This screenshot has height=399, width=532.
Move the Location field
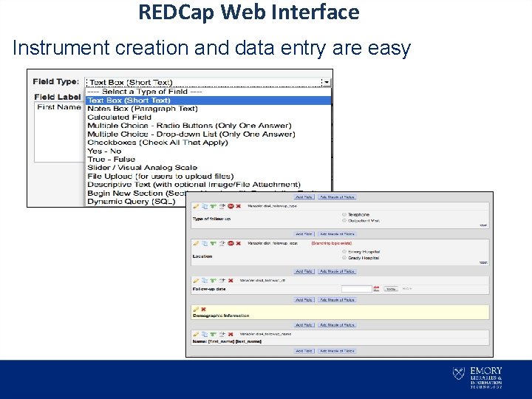pyautogui.click(x=222, y=243)
